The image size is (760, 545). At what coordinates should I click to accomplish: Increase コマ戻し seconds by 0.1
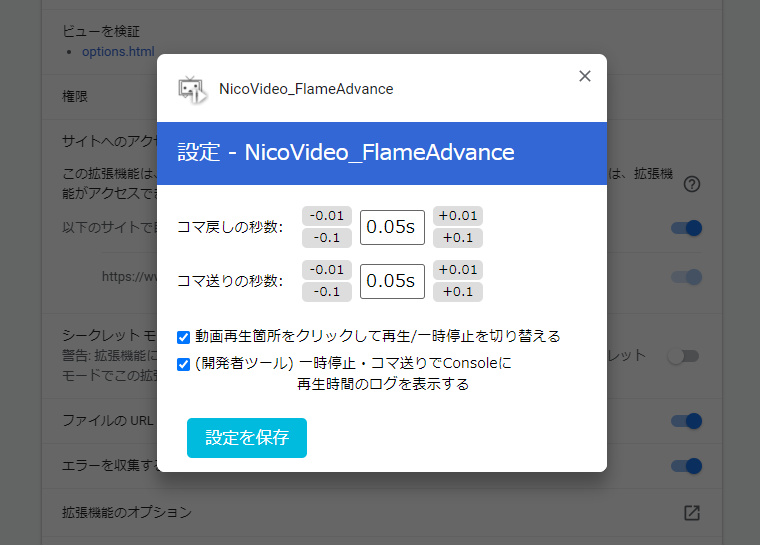tap(458, 238)
